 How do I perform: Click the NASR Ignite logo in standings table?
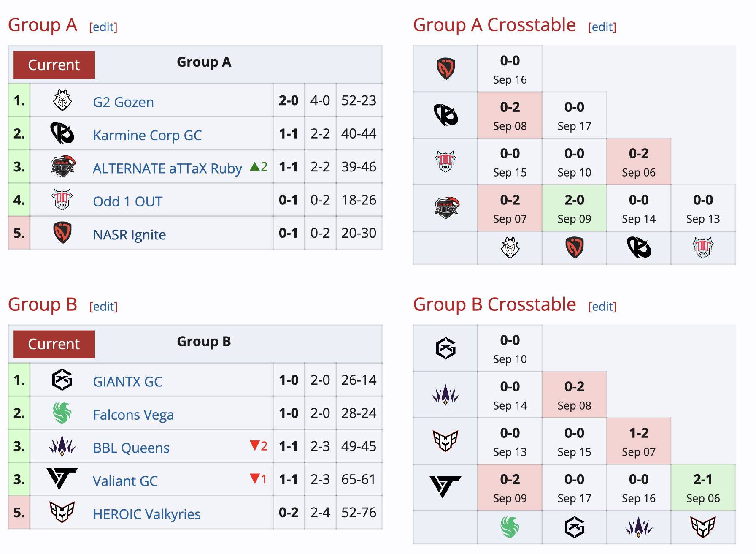(62, 233)
